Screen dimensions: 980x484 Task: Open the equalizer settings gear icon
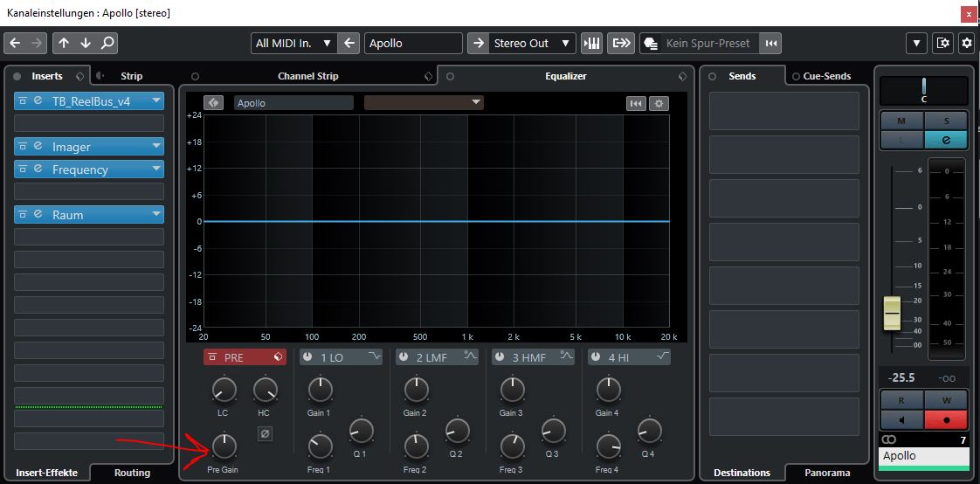click(659, 103)
